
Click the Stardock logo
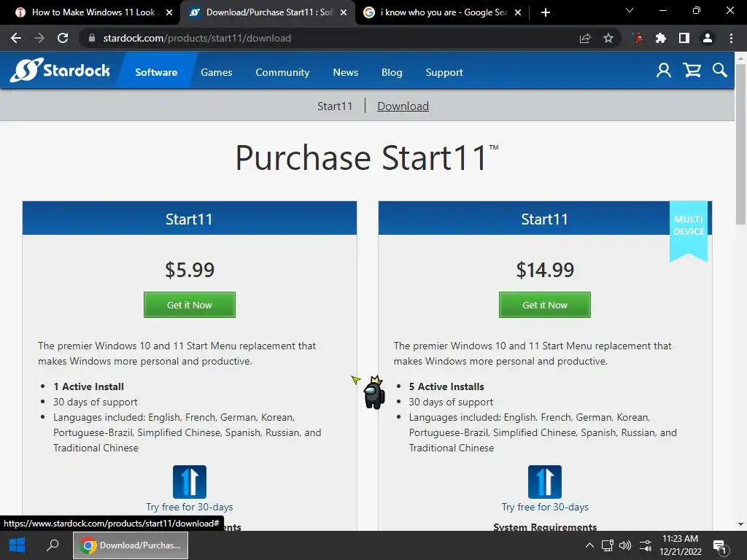pyautogui.click(x=60, y=71)
